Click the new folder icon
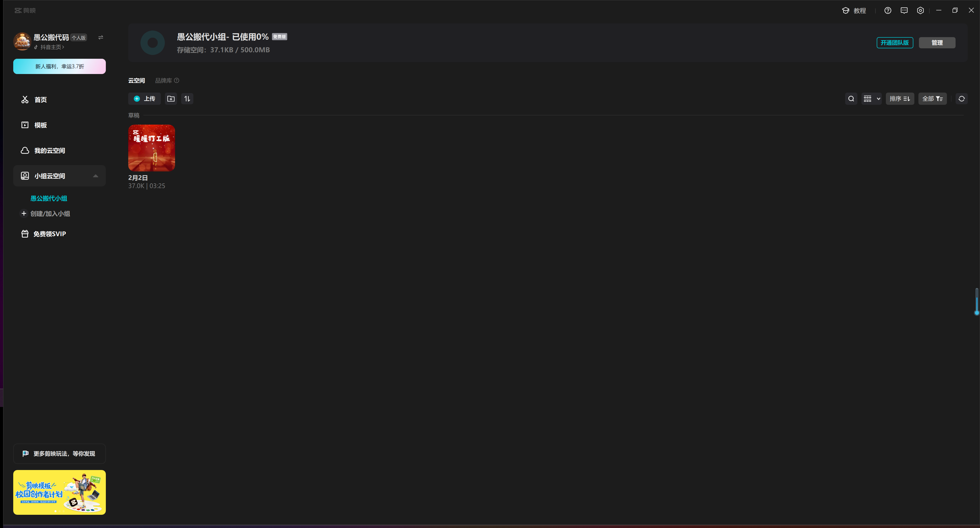 point(171,99)
